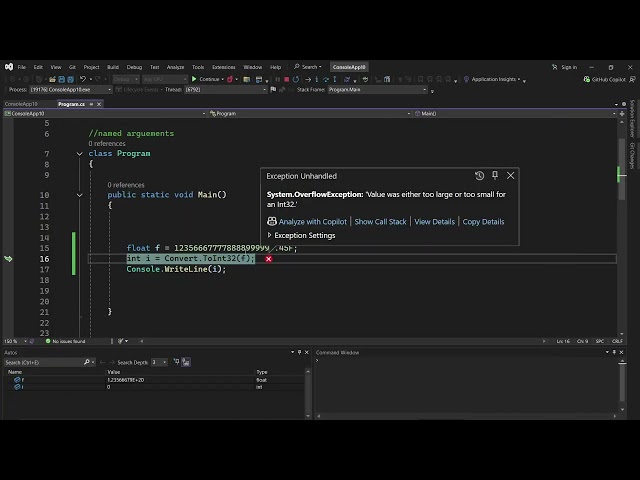Click the pin icon left of highlighted Autos button
This screenshot has height=480, width=640.
coord(176,362)
